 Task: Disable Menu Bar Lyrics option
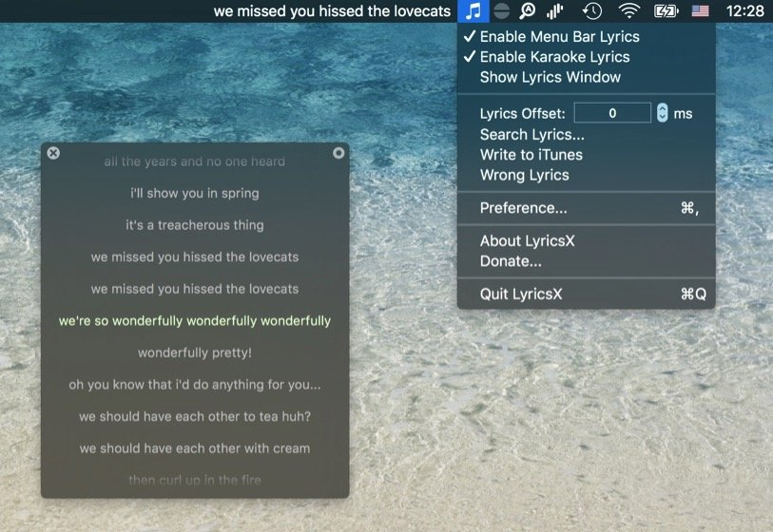(x=559, y=37)
